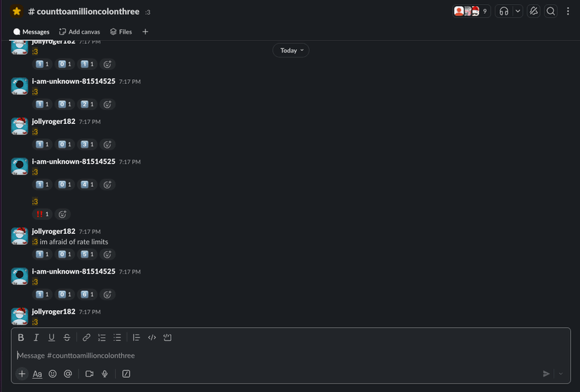The height and width of the screenshot is (392, 580).
Task: Open the Today date dropdown
Action: point(291,50)
